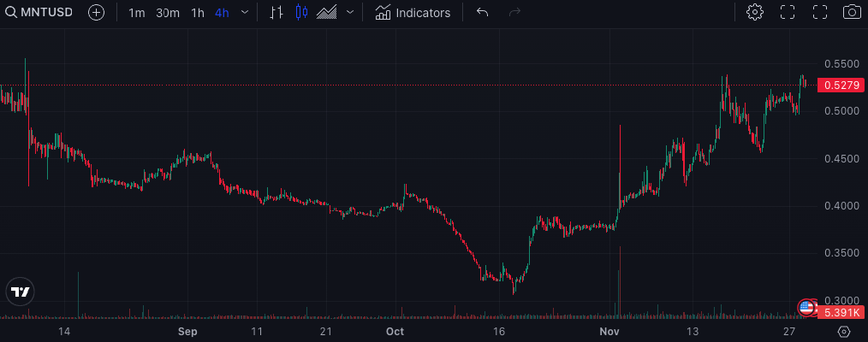Viewport: 868px width, 342px height.
Task: Click the 16 date label on time axis
Action: pos(499,332)
